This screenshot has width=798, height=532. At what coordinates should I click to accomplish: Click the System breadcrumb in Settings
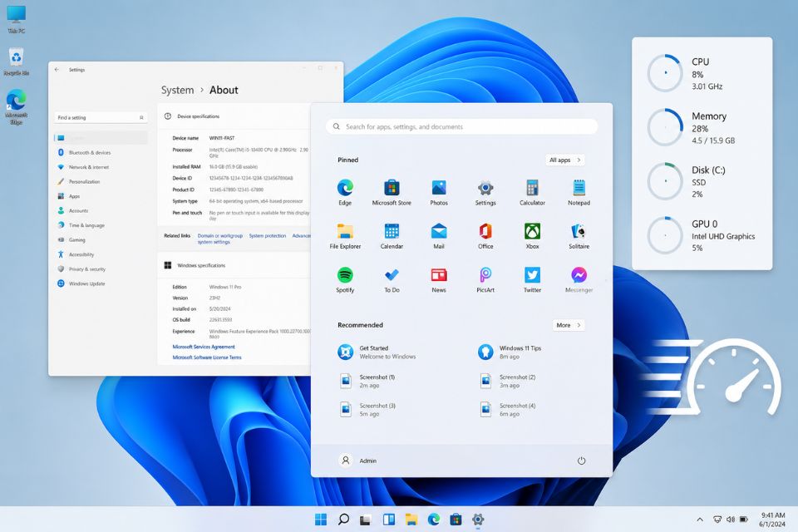[177, 90]
